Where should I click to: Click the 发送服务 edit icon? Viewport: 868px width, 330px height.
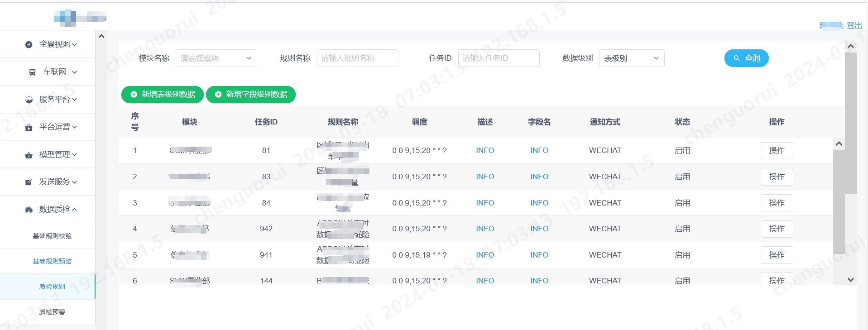tap(29, 182)
